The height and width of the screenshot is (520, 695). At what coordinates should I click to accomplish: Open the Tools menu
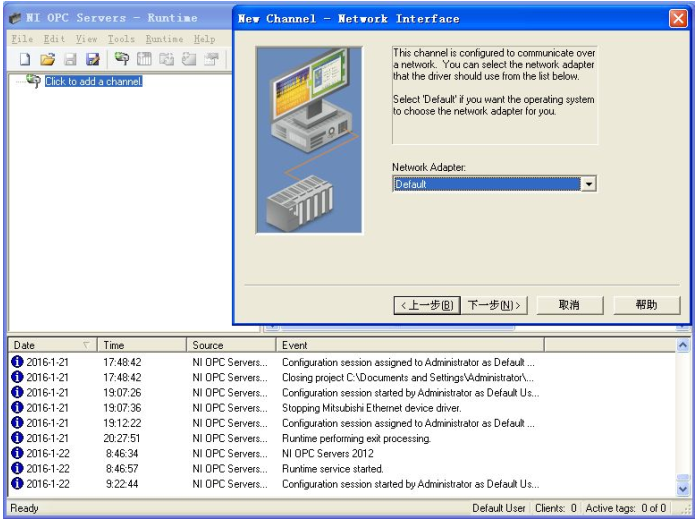(121, 39)
